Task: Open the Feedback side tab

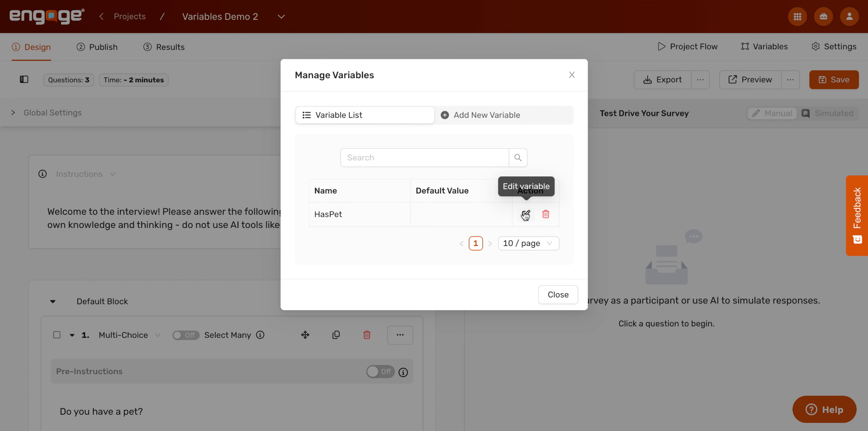Action: point(857,216)
